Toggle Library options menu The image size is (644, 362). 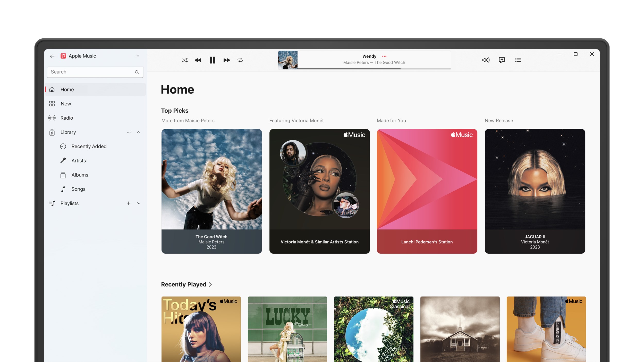[128, 132]
